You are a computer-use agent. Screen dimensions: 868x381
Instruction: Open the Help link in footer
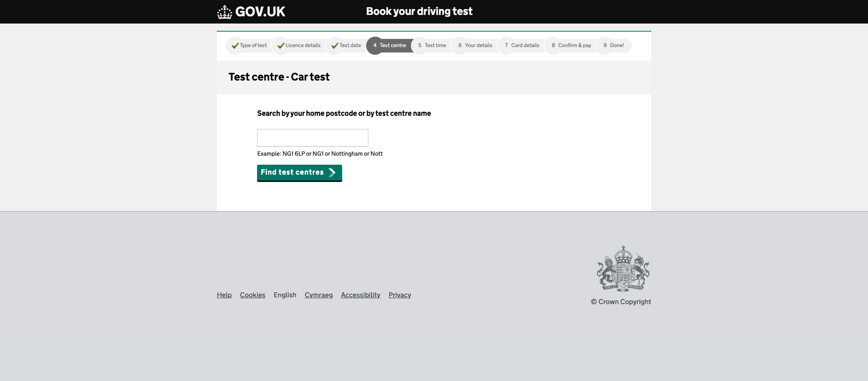[224, 295]
